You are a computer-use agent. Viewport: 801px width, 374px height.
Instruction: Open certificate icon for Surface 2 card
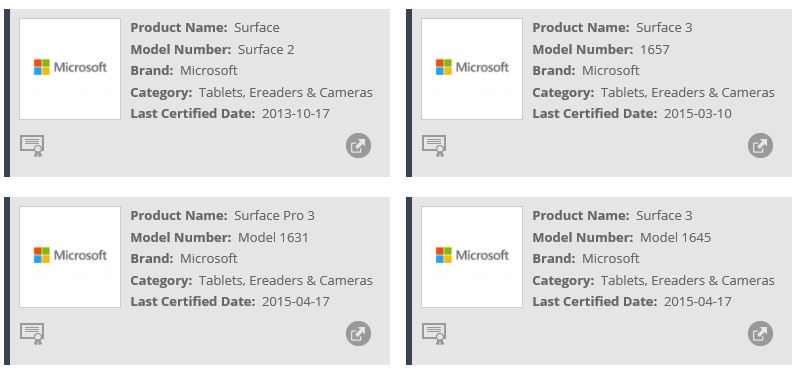click(x=32, y=146)
